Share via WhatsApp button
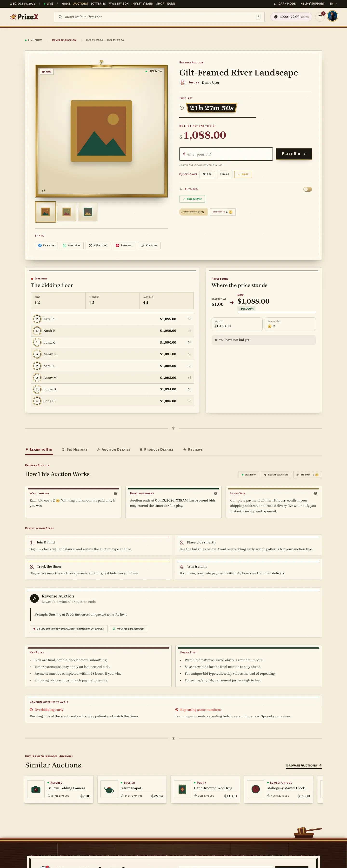347x868 pixels. coord(71,245)
